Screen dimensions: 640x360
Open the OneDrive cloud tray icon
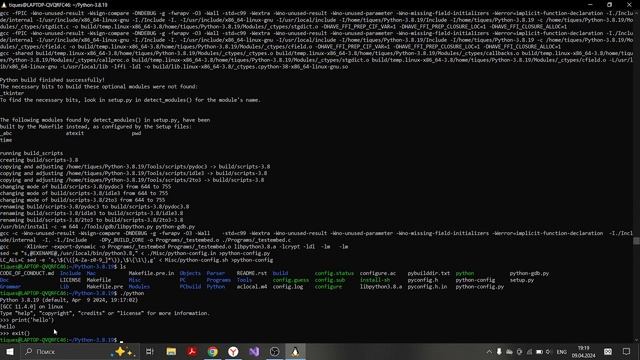(x=509, y=351)
